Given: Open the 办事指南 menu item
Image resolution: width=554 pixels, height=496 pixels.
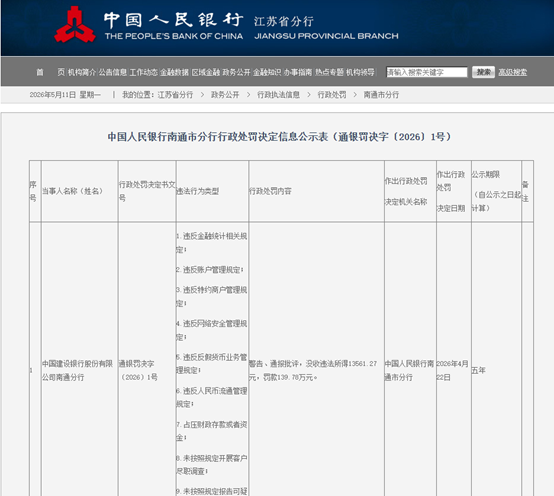Looking at the screenshot, I should pos(298,72).
